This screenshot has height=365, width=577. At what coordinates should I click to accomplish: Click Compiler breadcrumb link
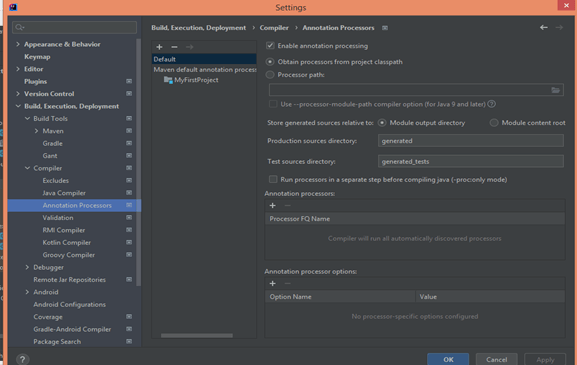[x=274, y=28]
